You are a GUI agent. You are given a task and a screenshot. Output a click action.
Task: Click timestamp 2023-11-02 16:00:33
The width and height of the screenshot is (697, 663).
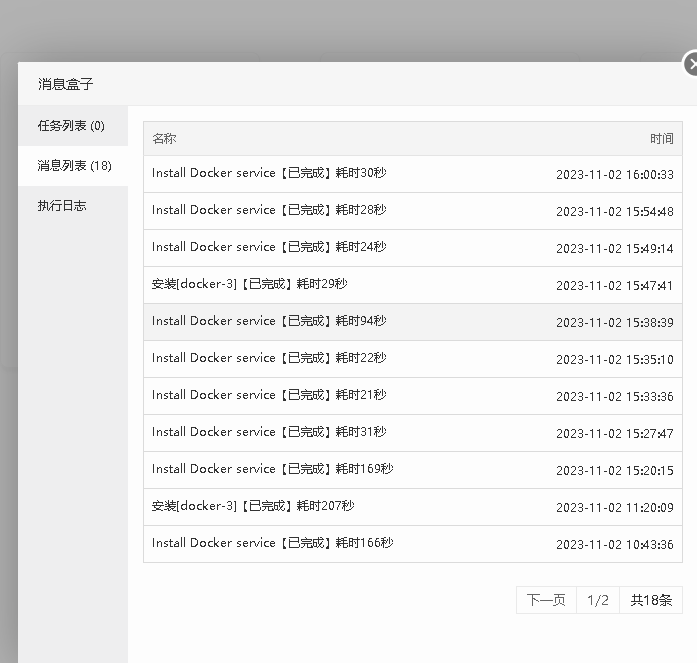(x=615, y=175)
